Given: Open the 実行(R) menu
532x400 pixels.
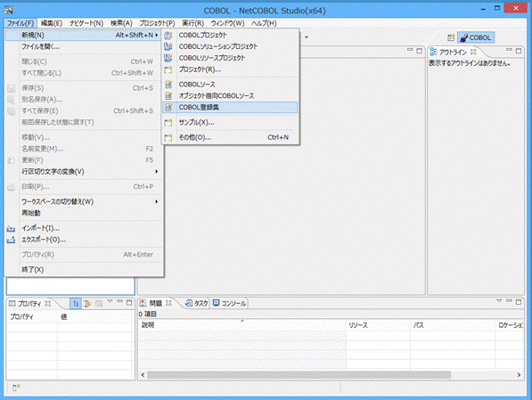Looking at the screenshot, I should (193, 23).
